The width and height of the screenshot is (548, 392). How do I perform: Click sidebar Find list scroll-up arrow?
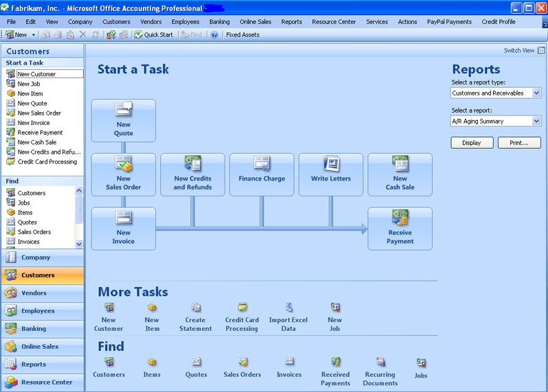(x=79, y=190)
